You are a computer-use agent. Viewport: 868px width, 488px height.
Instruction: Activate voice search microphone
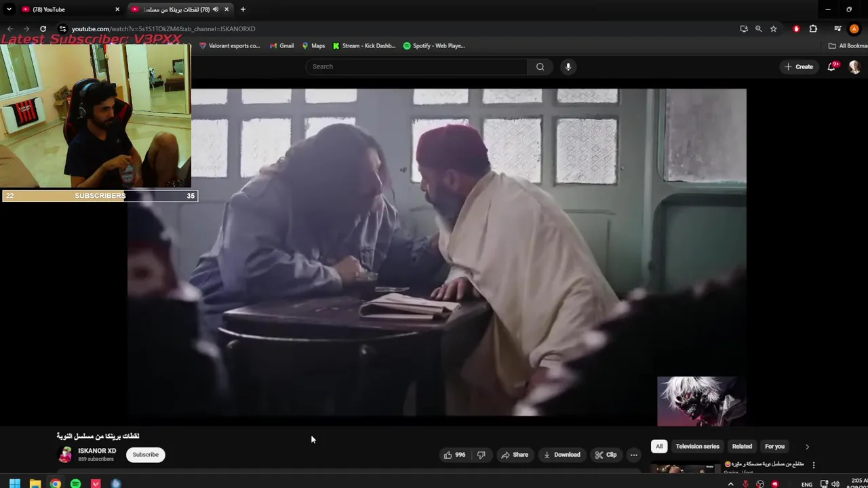(x=568, y=66)
